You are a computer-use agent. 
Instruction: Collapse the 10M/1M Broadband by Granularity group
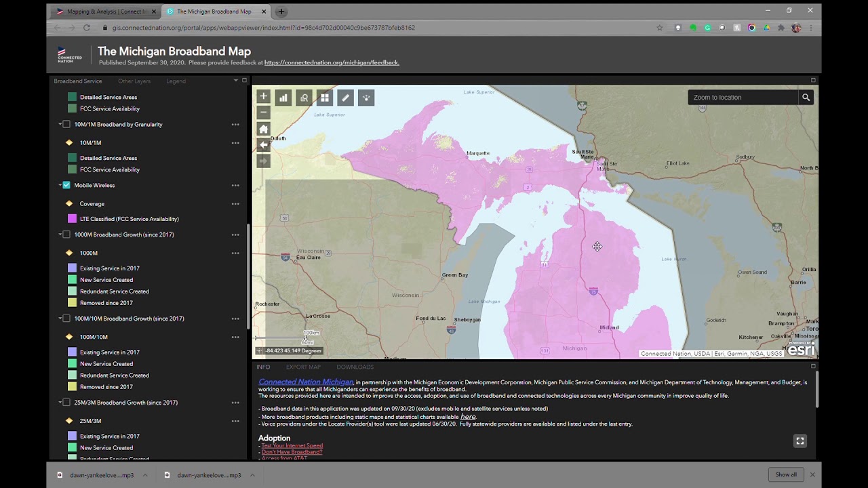coord(60,125)
